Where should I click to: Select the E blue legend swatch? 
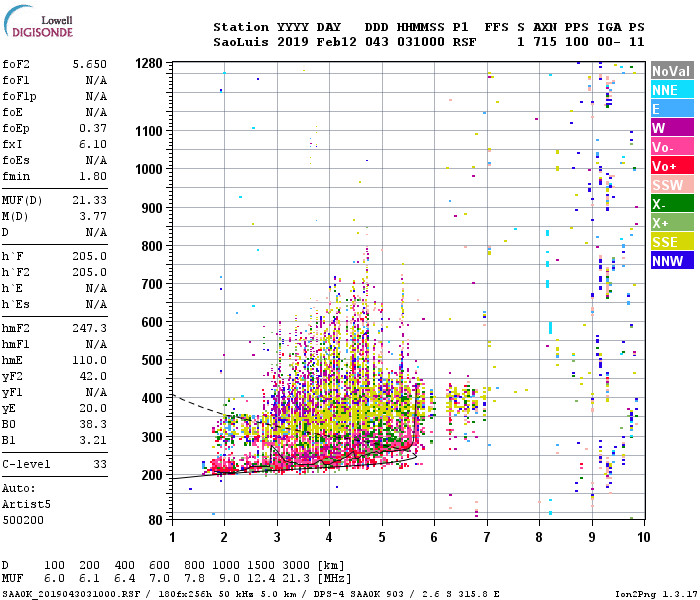[672, 109]
